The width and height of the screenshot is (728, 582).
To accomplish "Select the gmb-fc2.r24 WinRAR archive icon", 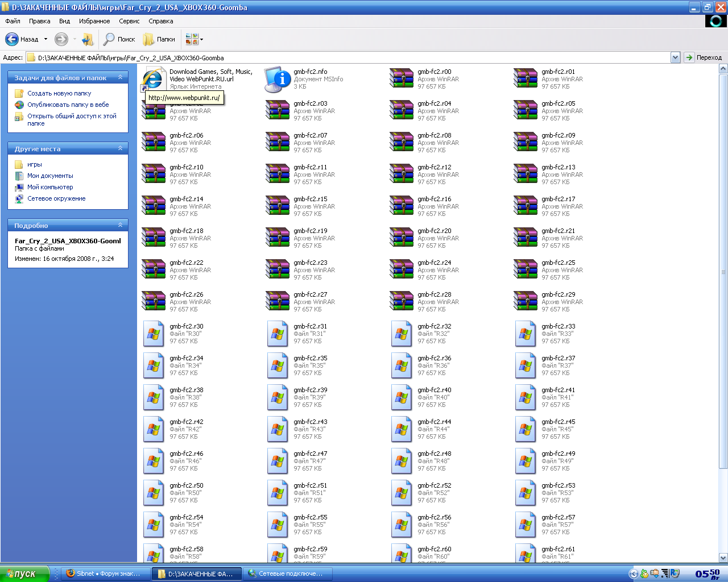I will tap(402, 269).
